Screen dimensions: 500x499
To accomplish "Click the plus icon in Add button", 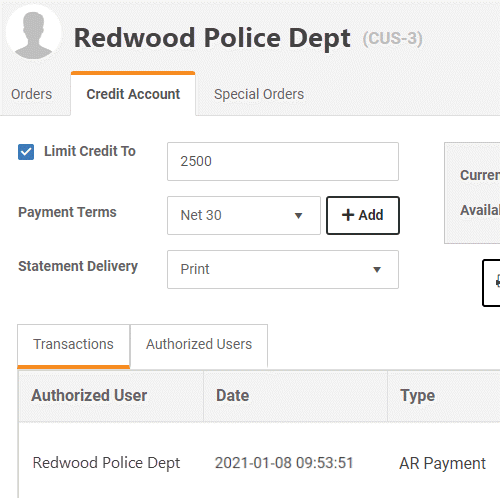I will 348,215.
